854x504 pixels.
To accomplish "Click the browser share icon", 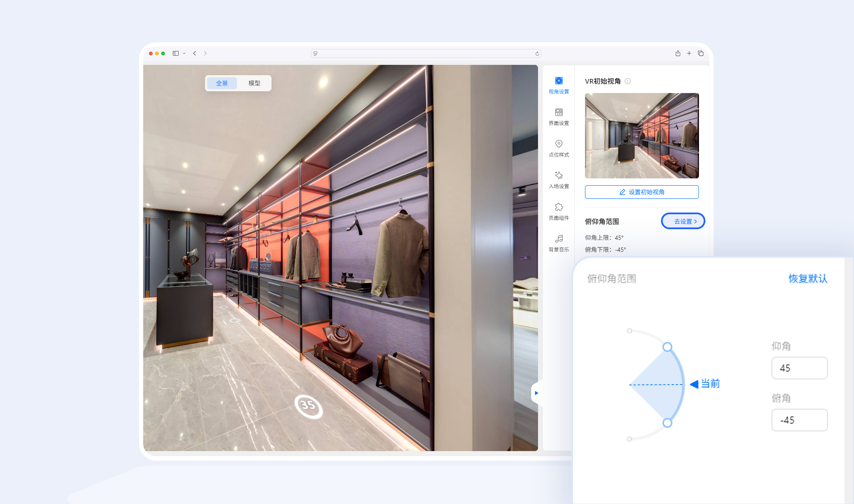I will [x=678, y=53].
